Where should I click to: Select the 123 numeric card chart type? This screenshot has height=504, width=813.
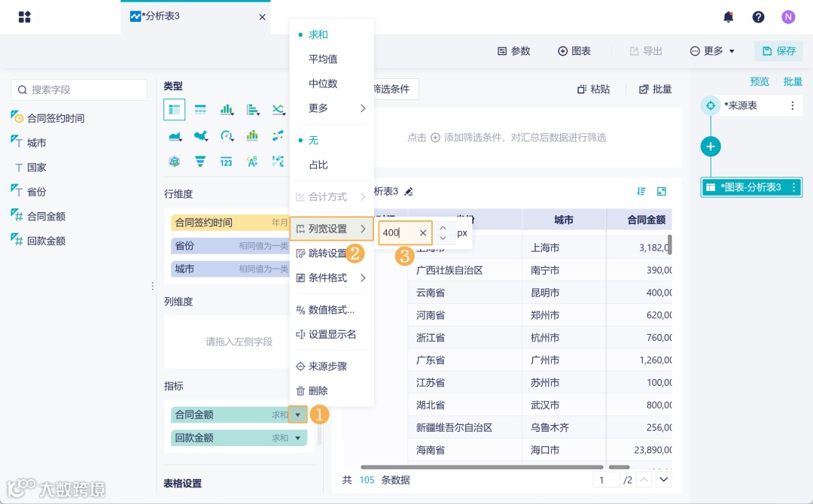(x=227, y=161)
